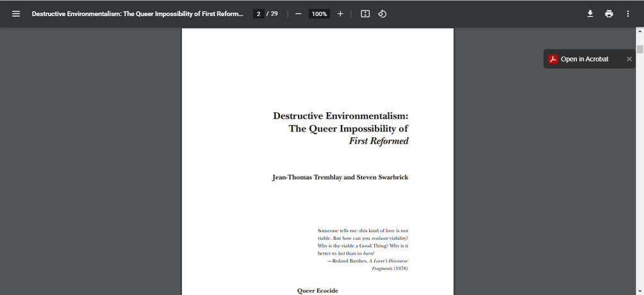The height and width of the screenshot is (295, 644).
Task: Click Open in Acrobat button
Action: [x=584, y=59]
